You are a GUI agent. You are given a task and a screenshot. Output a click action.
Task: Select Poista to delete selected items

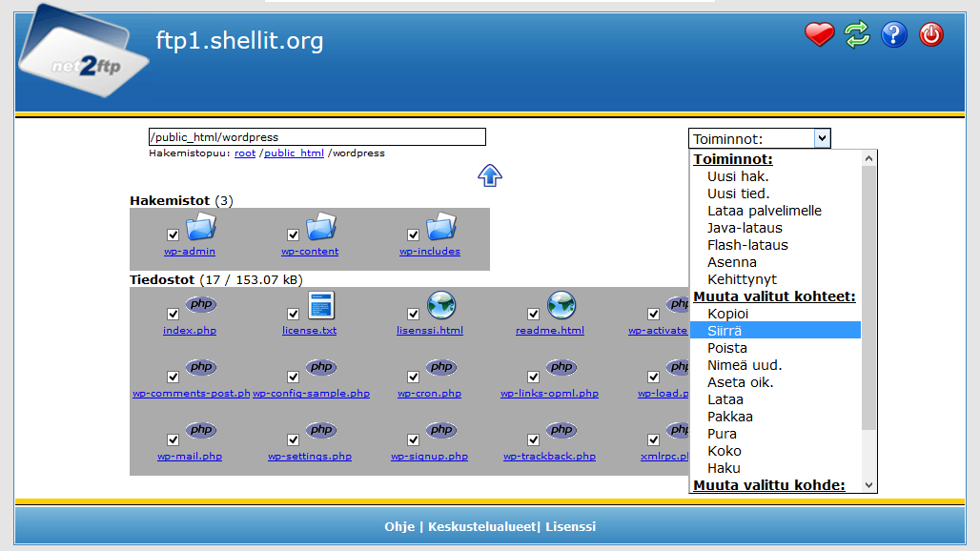[775, 348]
